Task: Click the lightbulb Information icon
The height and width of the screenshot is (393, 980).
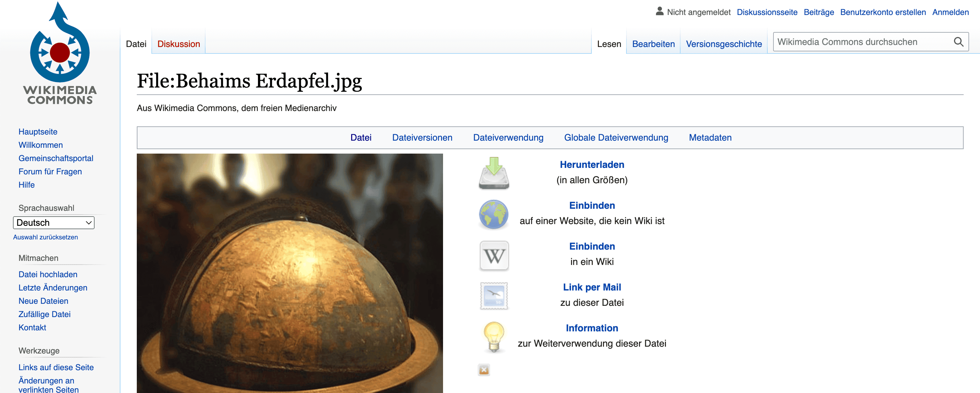Action: tap(493, 337)
